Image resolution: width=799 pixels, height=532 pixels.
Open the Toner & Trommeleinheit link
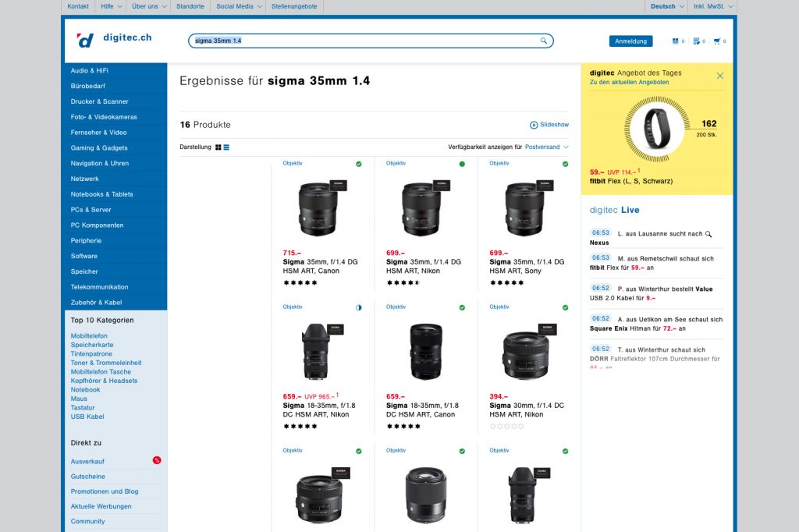coord(106,364)
